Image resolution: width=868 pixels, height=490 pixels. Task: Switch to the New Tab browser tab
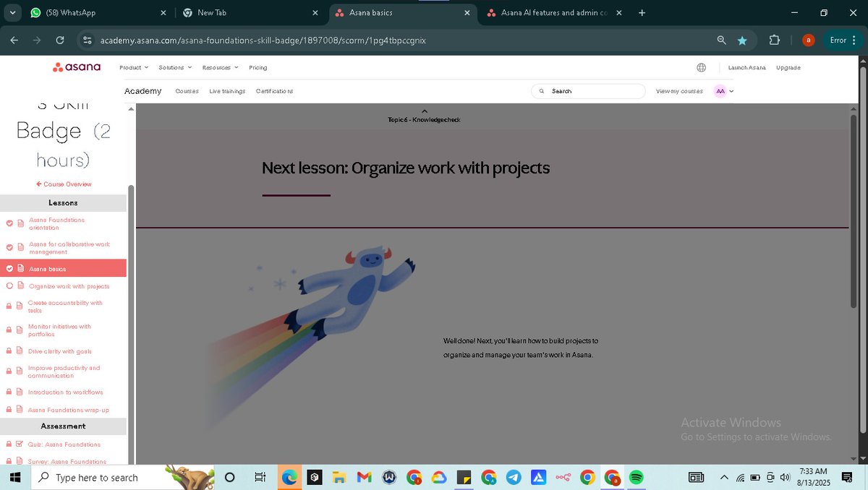coord(251,12)
